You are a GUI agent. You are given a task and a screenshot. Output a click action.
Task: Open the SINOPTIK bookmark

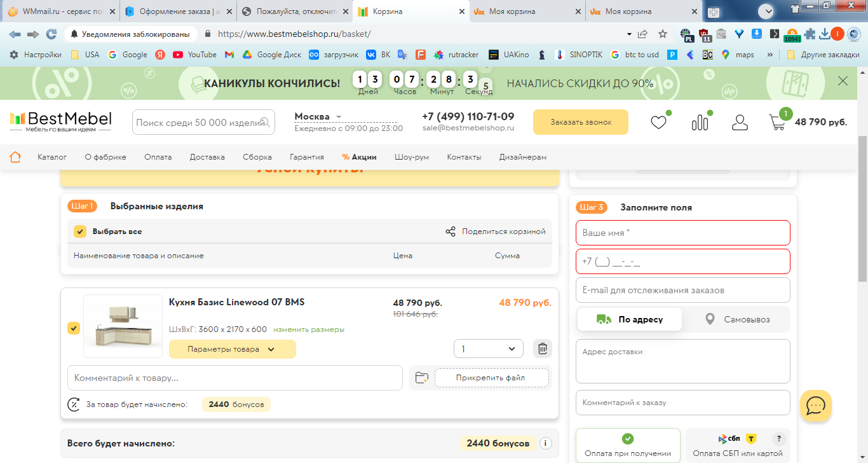point(580,55)
